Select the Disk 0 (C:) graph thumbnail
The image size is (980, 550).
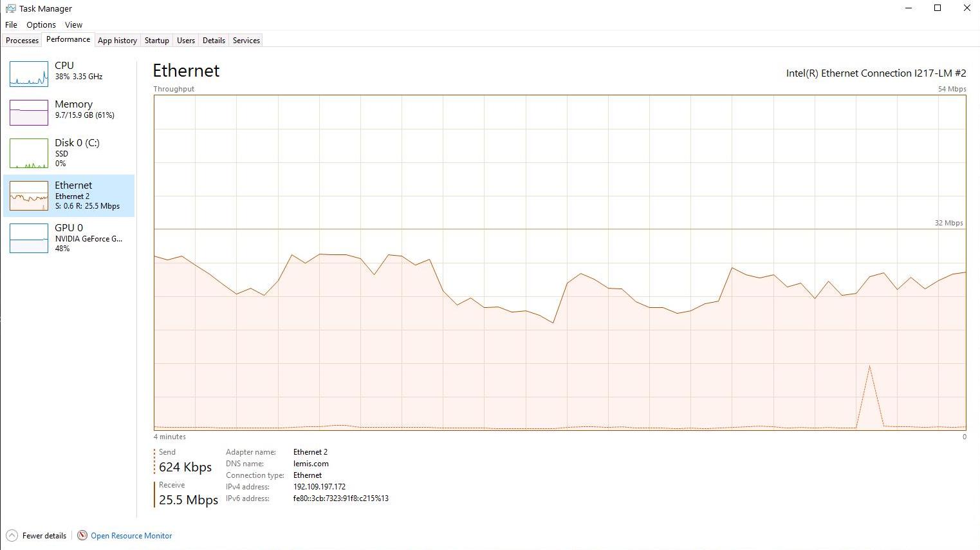[x=29, y=153]
